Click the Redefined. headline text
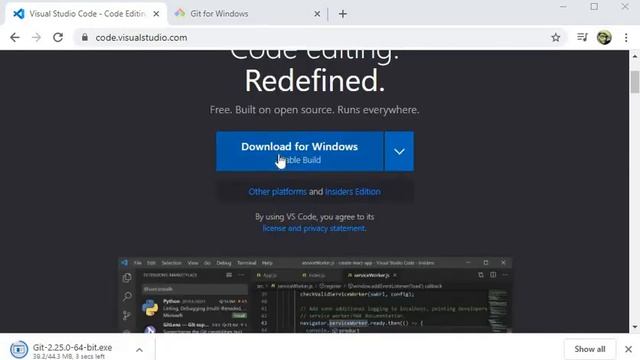The height and width of the screenshot is (360, 640). (x=315, y=80)
